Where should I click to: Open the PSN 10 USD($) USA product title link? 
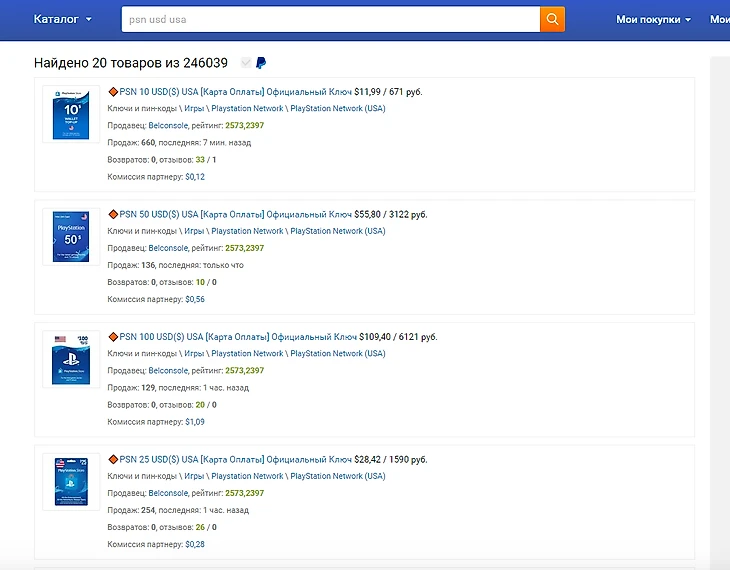point(235,92)
